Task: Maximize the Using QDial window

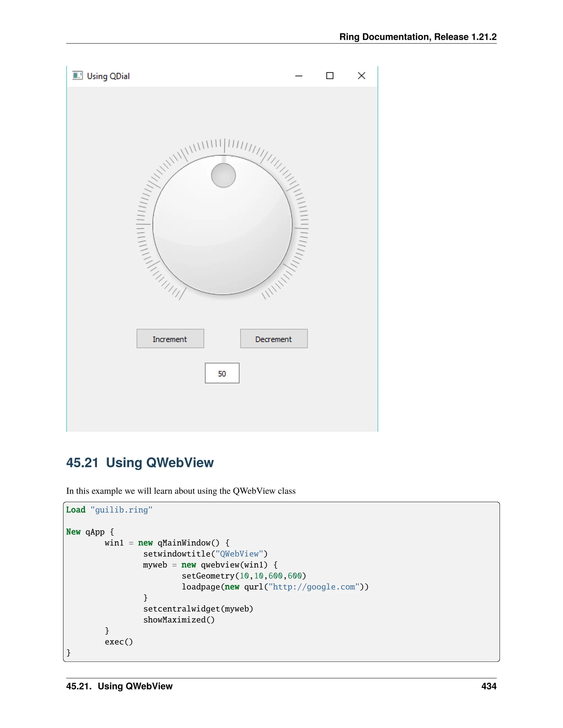Action: click(x=330, y=76)
